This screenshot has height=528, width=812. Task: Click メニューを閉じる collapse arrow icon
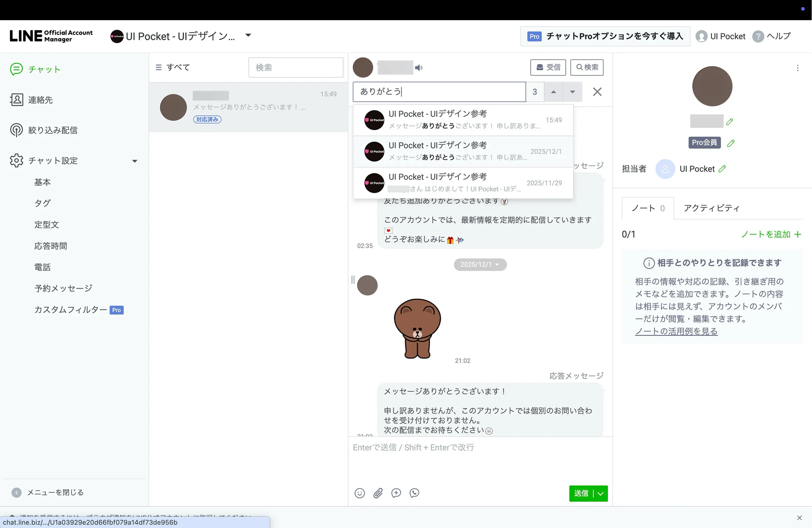16,492
